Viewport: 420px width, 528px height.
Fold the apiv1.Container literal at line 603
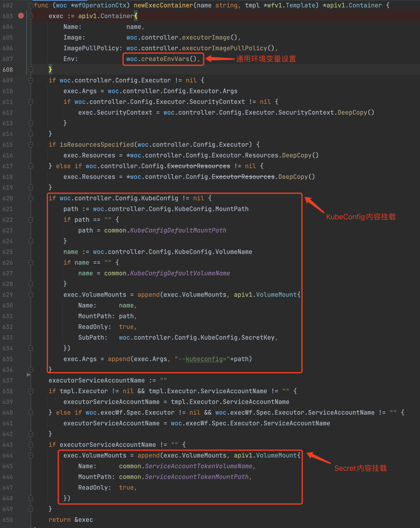(x=31, y=16)
